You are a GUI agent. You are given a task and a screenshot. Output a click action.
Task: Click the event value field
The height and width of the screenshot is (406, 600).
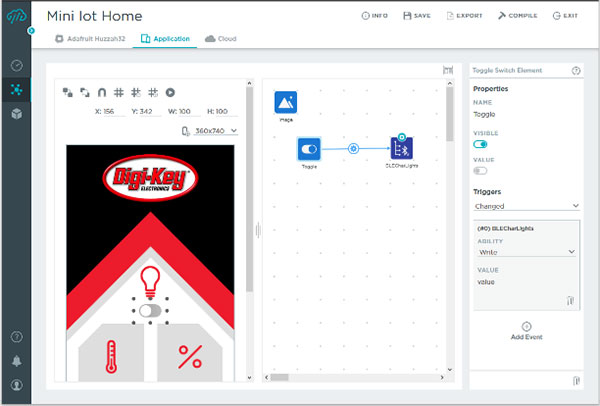[526, 282]
